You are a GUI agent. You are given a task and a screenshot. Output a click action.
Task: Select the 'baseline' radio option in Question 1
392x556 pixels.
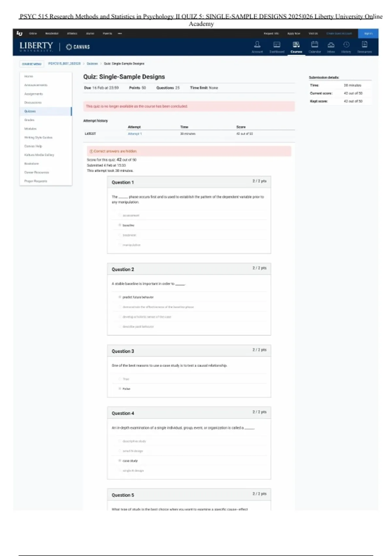120,225
